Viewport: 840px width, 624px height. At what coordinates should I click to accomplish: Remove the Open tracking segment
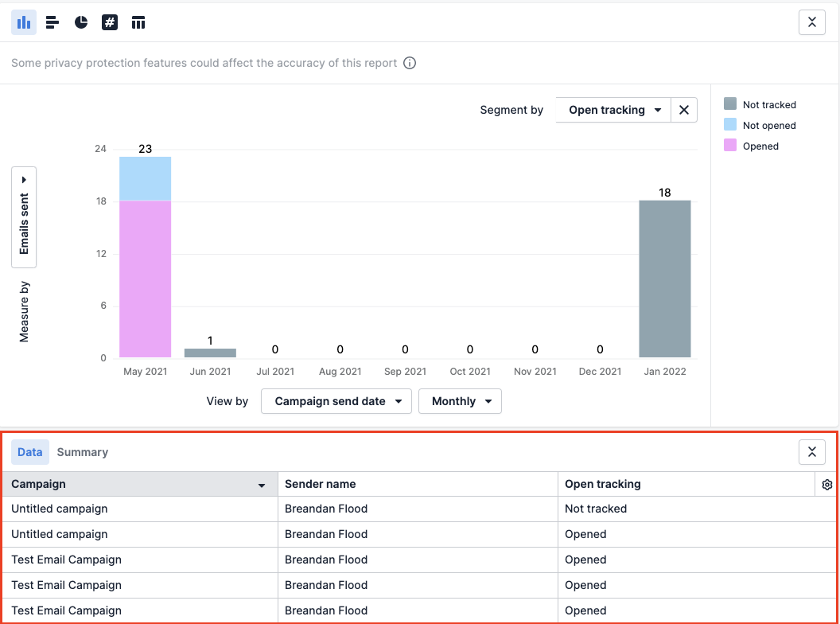[684, 110]
